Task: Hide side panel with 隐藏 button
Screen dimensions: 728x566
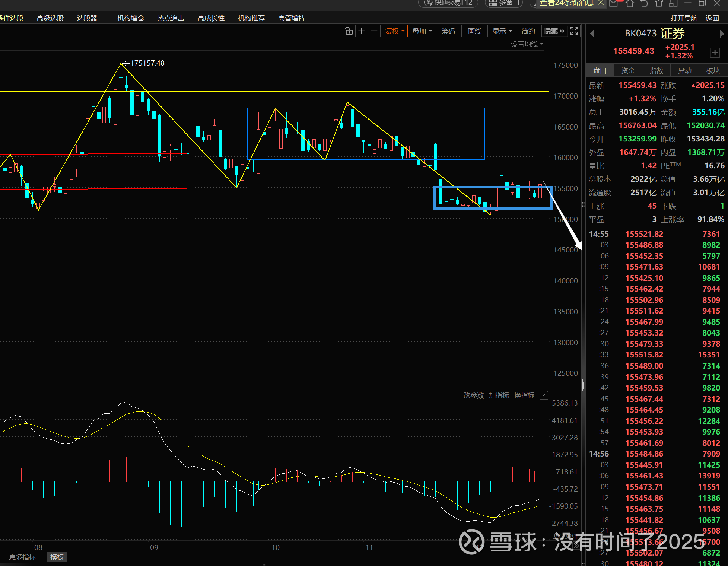Action: 554,31
